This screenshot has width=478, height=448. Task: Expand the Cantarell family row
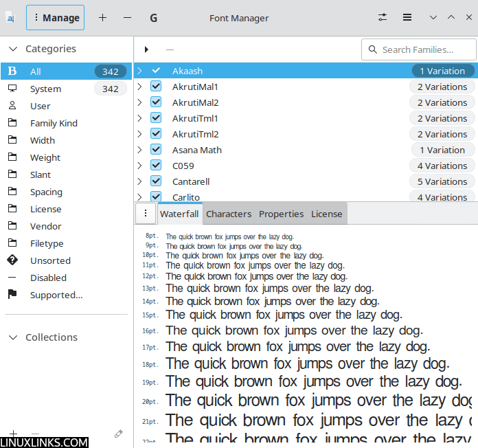139,182
